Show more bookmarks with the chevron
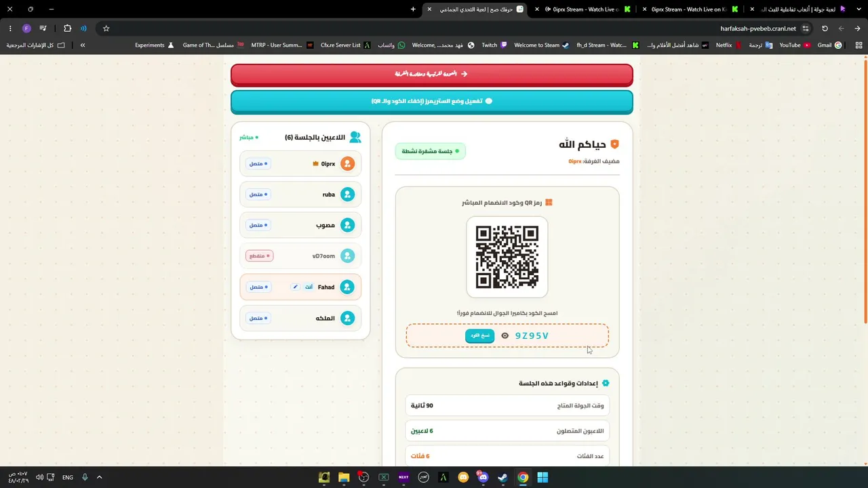 83,45
